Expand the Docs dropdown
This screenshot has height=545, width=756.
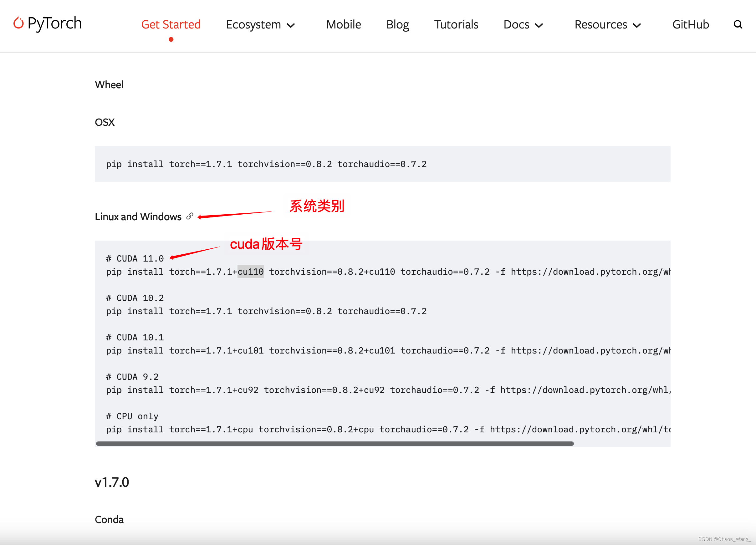point(523,24)
